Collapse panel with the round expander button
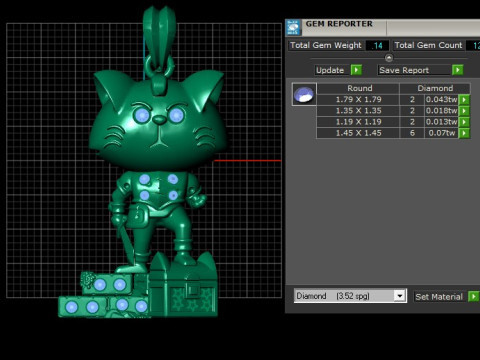Image resolution: width=480 pixels, height=360 pixels. click(x=389, y=58)
